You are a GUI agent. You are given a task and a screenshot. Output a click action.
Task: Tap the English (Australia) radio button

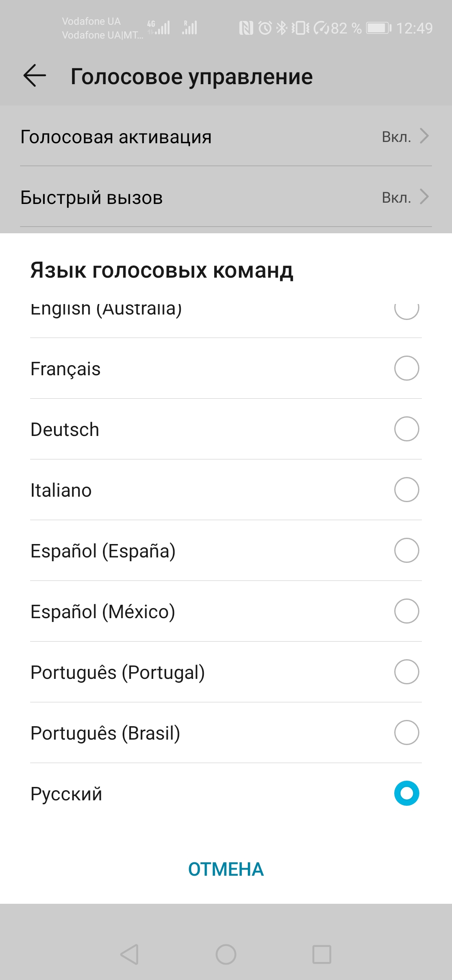point(406,310)
